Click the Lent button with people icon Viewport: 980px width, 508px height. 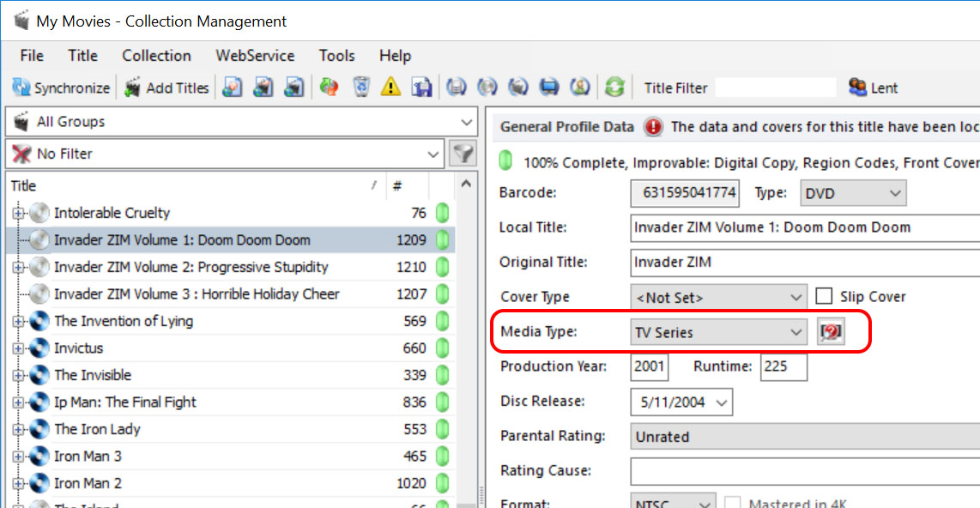[x=873, y=88]
